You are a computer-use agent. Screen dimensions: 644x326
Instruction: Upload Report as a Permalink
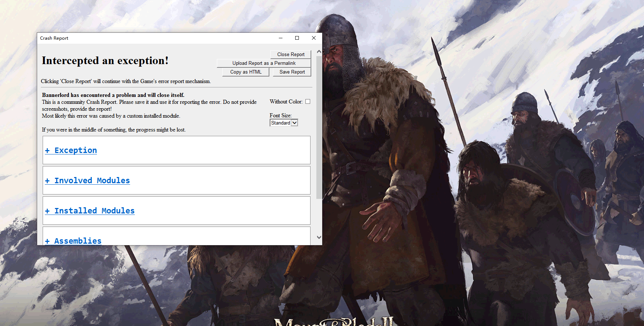click(x=264, y=63)
